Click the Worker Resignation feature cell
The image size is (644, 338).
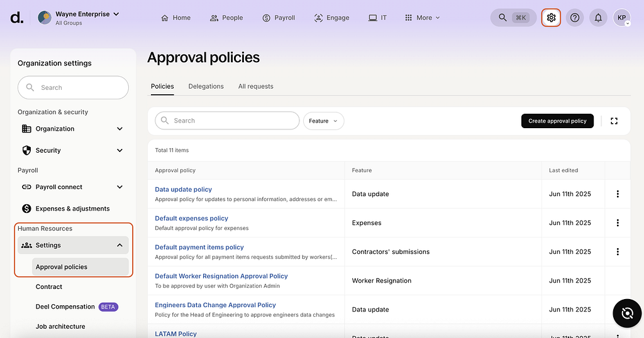(382, 281)
